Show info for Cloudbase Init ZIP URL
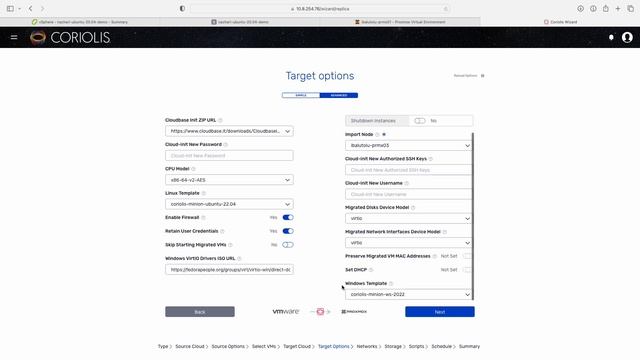 pos(220,120)
